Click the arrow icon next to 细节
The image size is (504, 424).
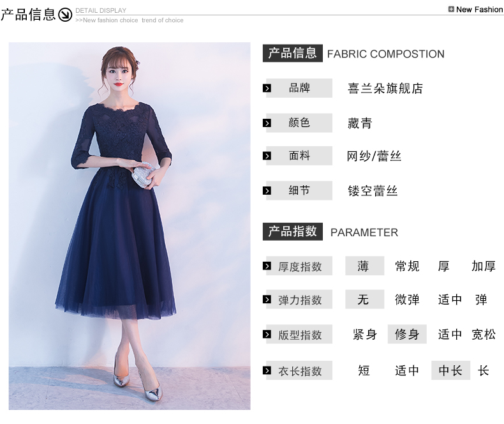(267, 191)
